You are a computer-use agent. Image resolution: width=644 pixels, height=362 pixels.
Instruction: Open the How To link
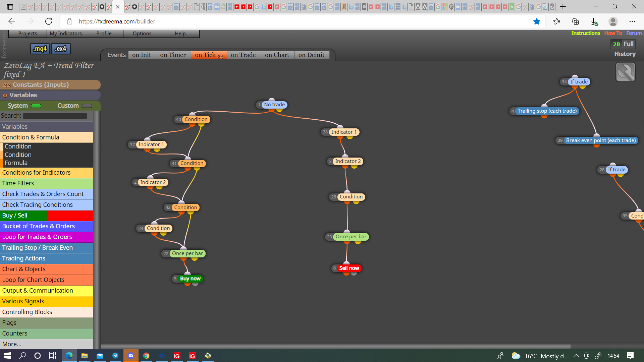pyautogui.click(x=613, y=33)
